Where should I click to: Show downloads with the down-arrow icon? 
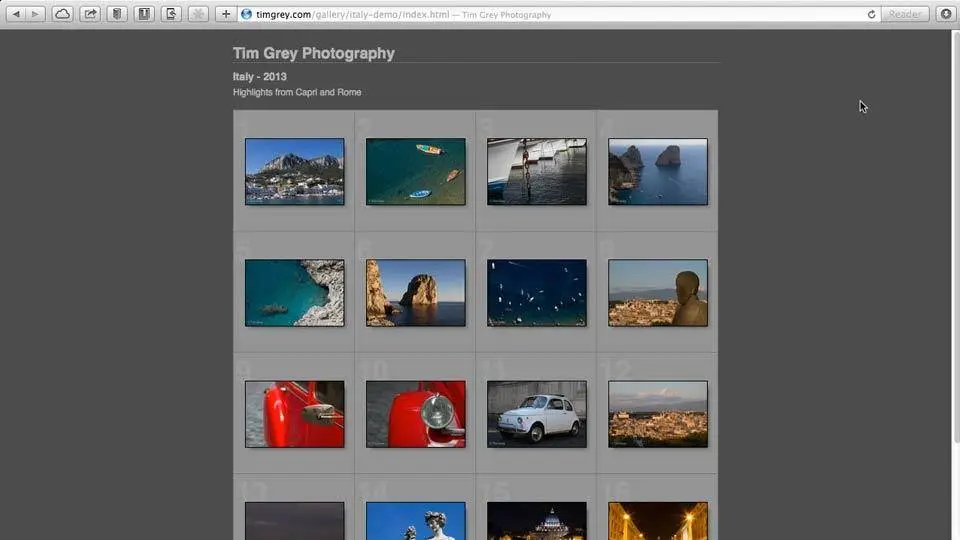point(946,14)
